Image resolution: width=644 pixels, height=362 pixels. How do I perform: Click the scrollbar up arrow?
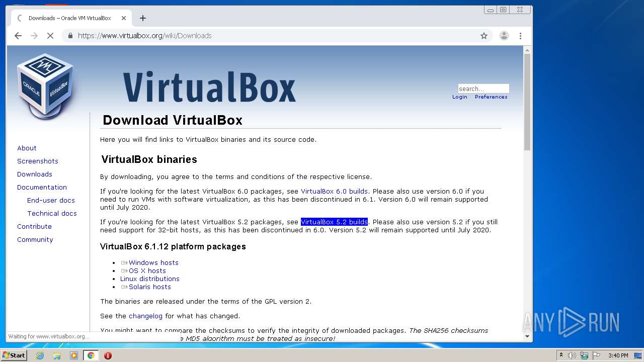[x=527, y=50]
